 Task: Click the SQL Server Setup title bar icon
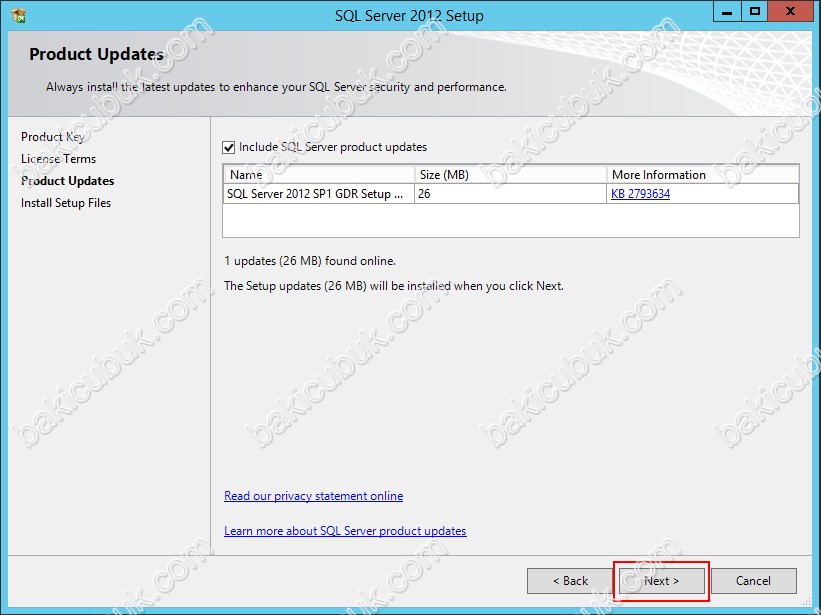coord(19,16)
